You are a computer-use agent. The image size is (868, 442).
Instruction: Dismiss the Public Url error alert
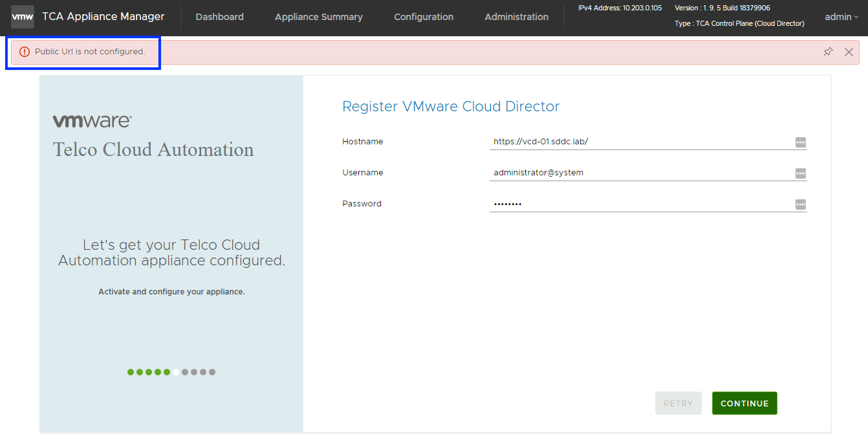849,52
